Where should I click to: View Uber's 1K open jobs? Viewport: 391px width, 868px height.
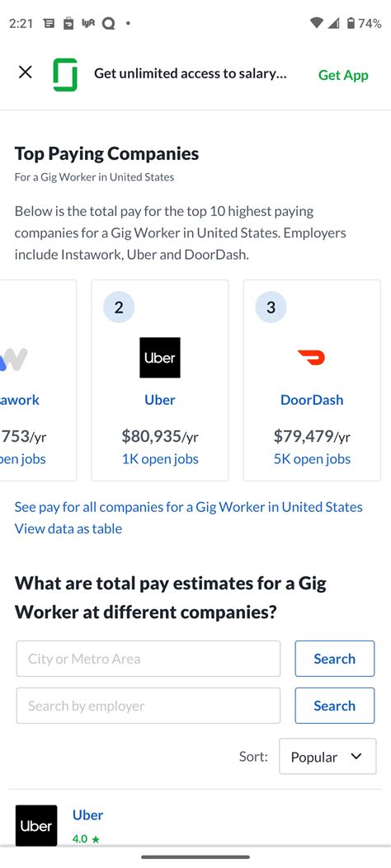pyautogui.click(x=160, y=459)
